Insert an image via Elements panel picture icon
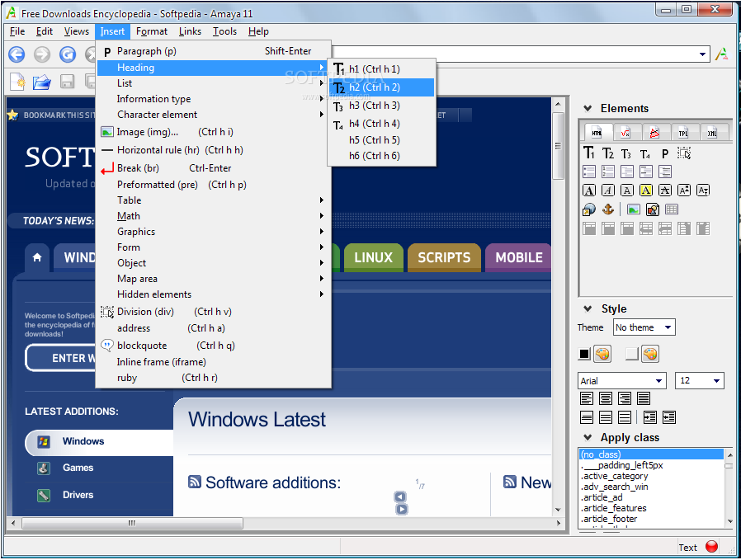The width and height of the screenshot is (741, 560). (x=633, y=209)
